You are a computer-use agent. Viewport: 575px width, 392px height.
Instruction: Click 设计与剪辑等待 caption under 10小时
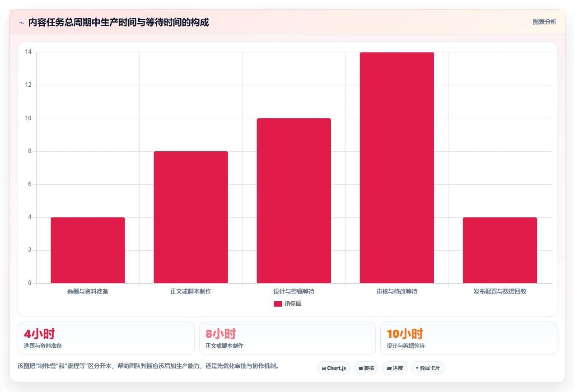[x=406, y=346]
